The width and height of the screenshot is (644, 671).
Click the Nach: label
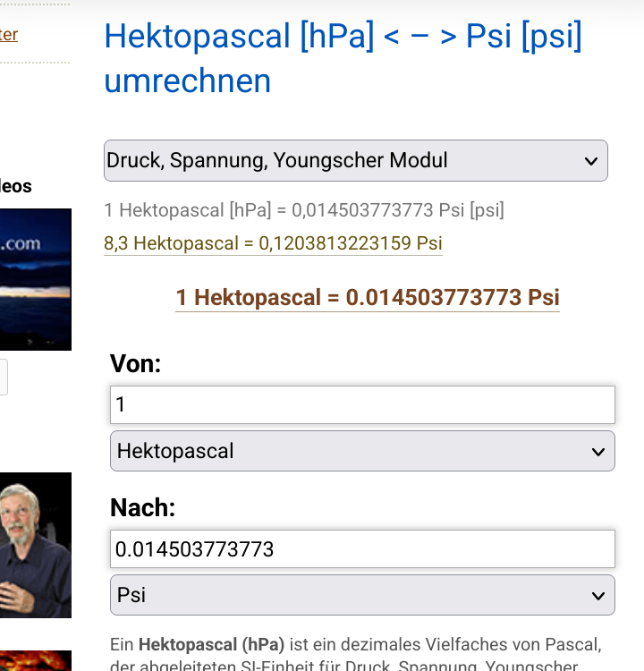[142, 507]
